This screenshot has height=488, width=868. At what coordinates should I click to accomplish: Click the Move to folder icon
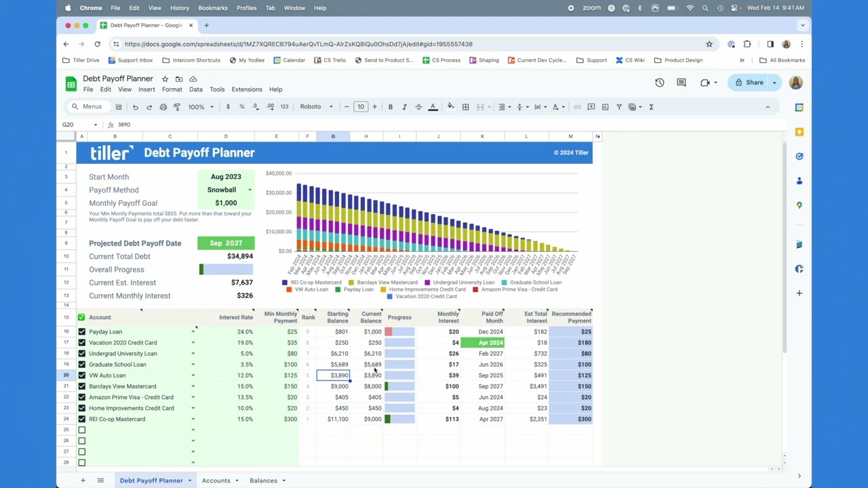point(179,79)
